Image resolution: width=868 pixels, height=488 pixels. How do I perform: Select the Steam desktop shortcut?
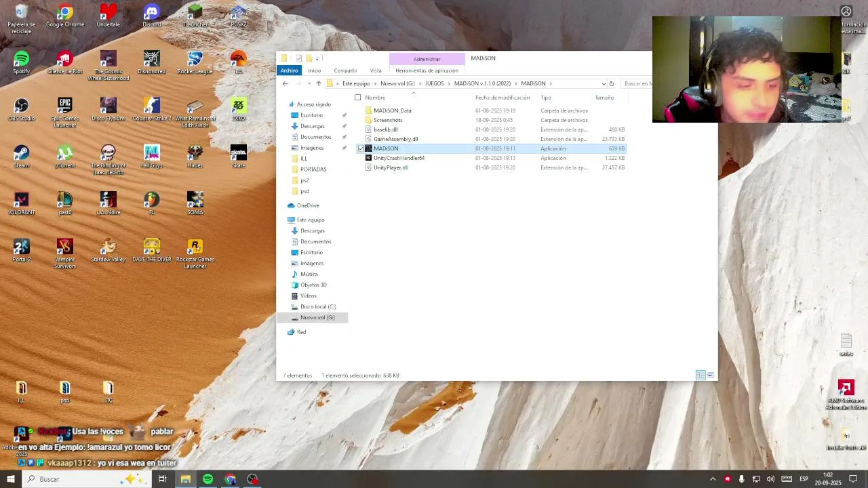coord(22,157)
